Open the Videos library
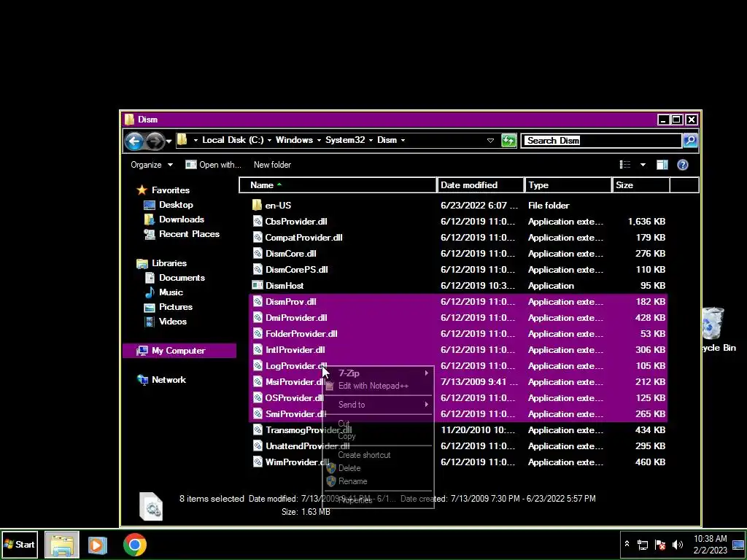The image size is (747, 560). pos(172,322)
